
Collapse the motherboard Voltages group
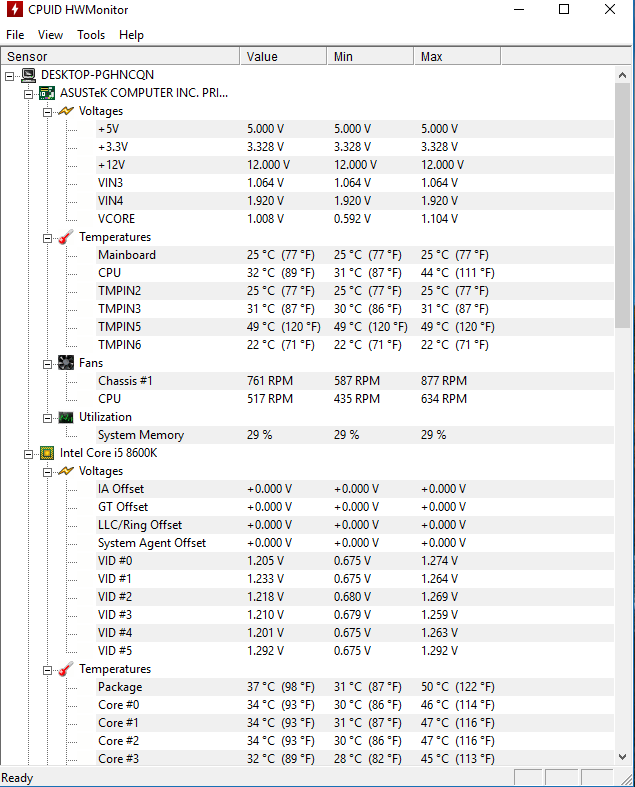tap(48, 112)
